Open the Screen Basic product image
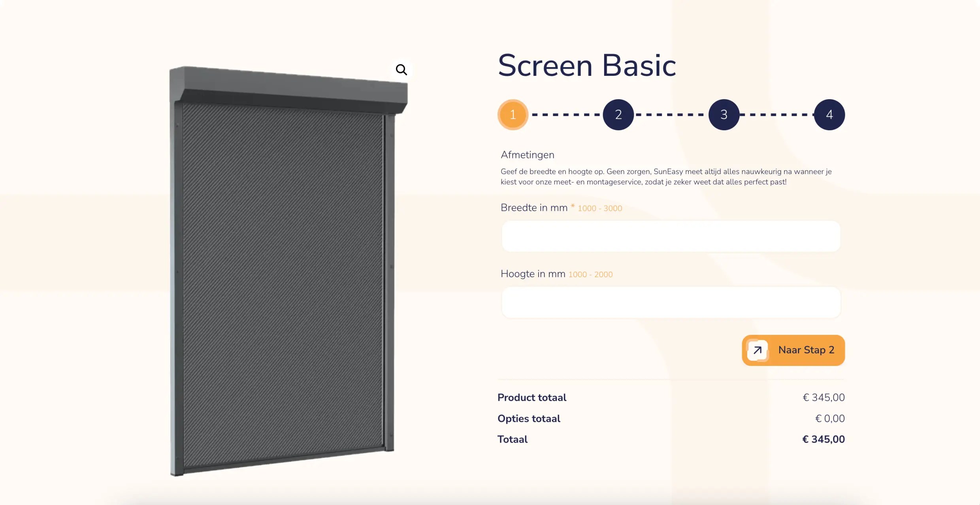Image resolution: width=980 pixels, height=505 pixels. (x=283, y=272)
